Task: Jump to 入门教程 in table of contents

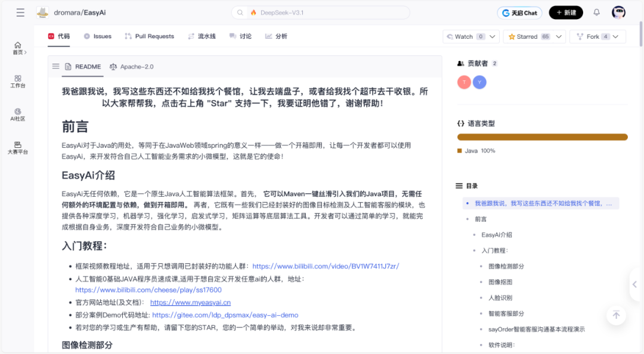Action: [x=495, y=250]
